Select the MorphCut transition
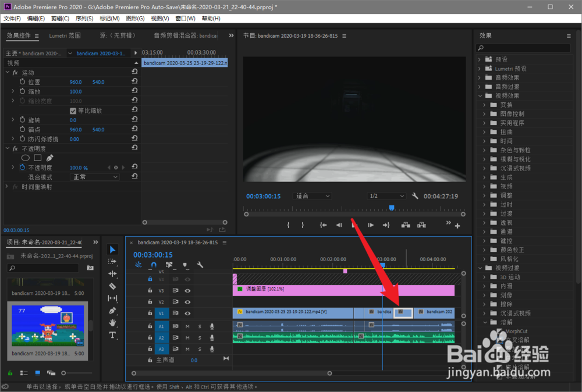The width and height of the screenshot is (582, 392). click(x=516, y=331)
